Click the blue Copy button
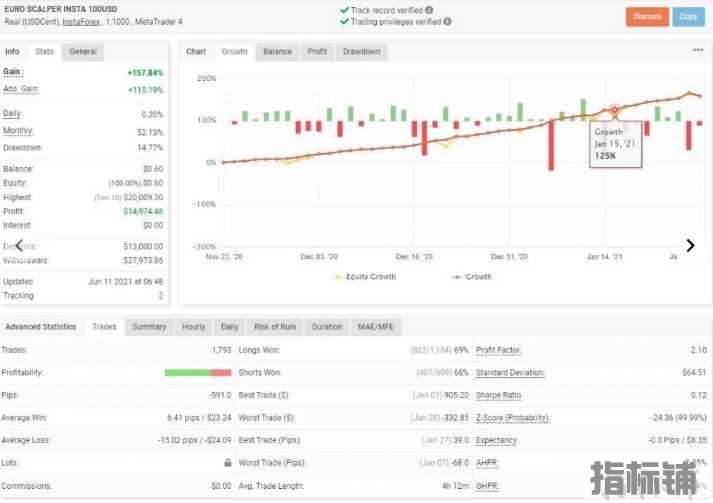Screen dimensions: 713x503 pyautogui.click(x=688, y=16)
